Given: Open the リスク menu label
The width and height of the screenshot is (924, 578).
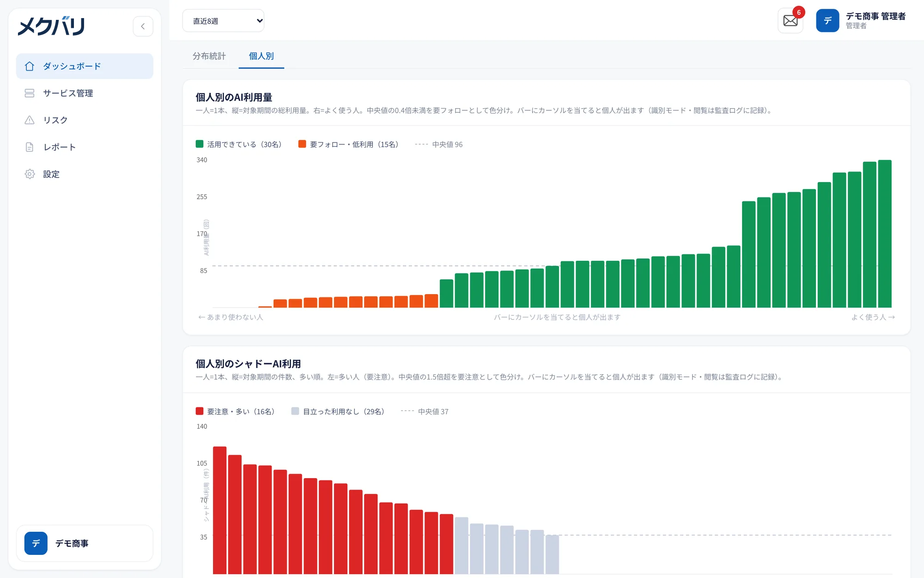Looking at the screenshot, I should click(x=55, y=120).
